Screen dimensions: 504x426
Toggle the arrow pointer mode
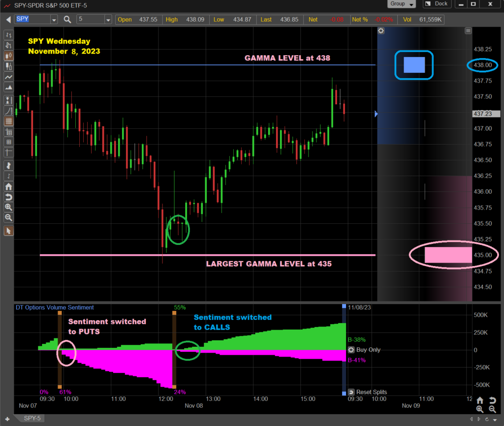coord(8,231)
